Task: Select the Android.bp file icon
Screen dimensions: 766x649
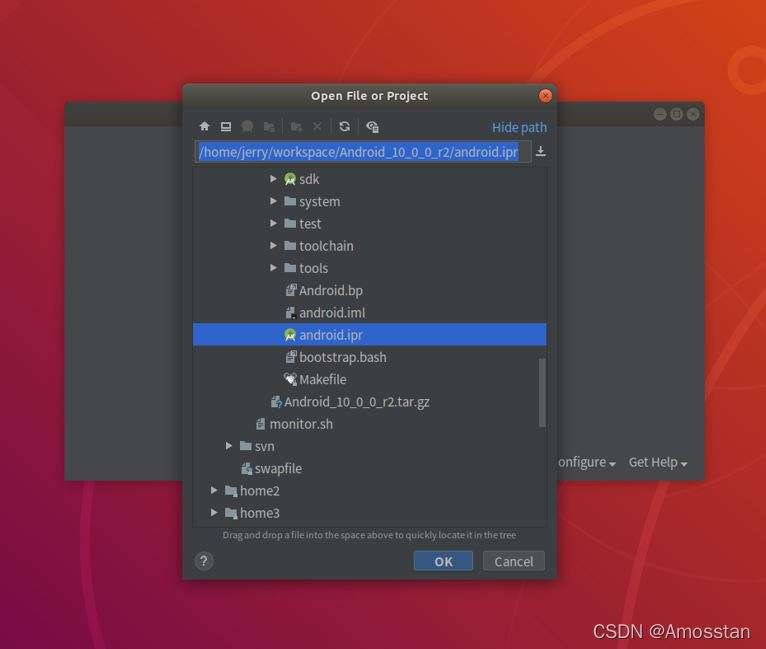Action: 291,290
